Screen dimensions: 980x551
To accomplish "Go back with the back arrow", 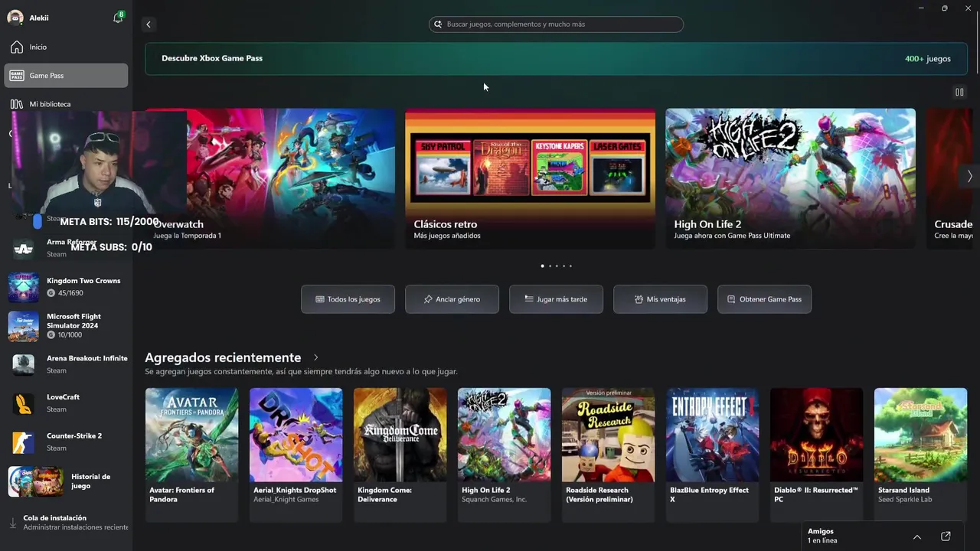I will 149,24.
